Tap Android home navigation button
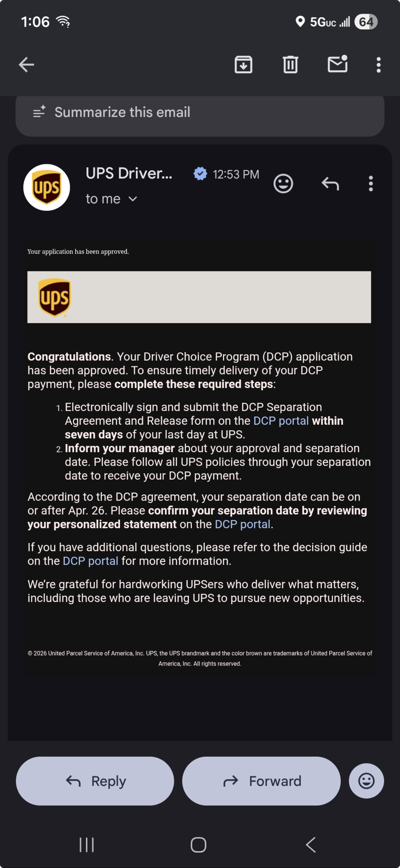 tap(198, 845)
